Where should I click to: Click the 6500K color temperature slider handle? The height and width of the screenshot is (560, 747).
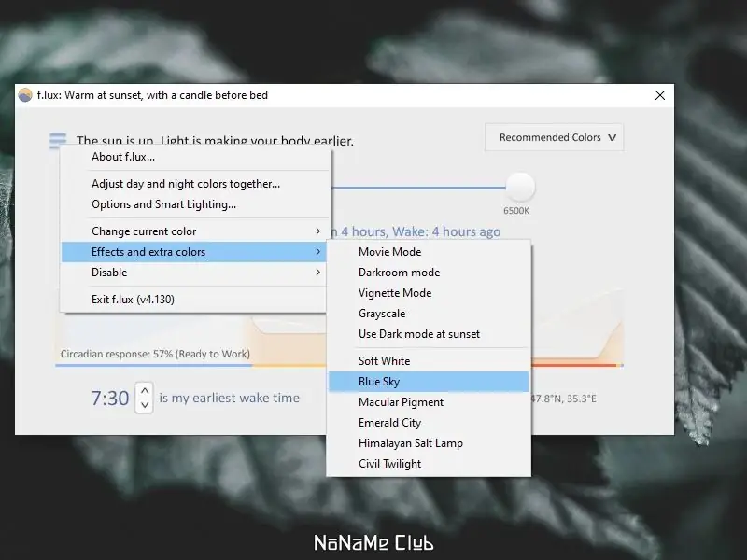coord(520,188)
